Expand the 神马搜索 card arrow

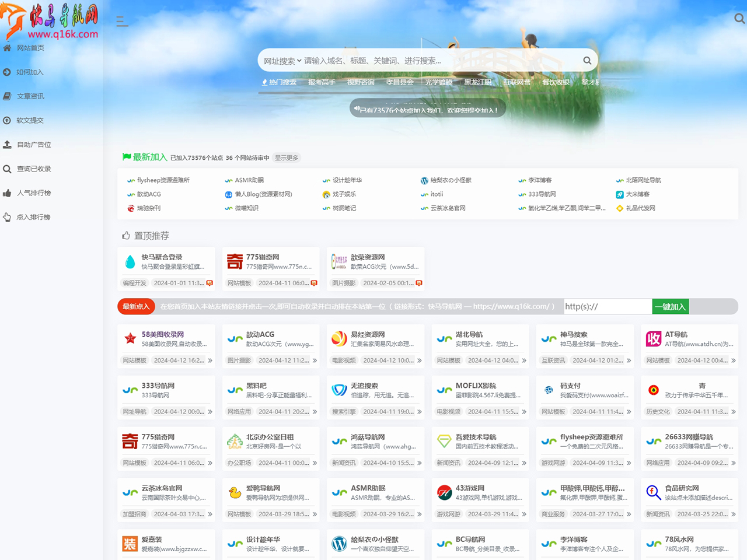(x=629, y=360)
